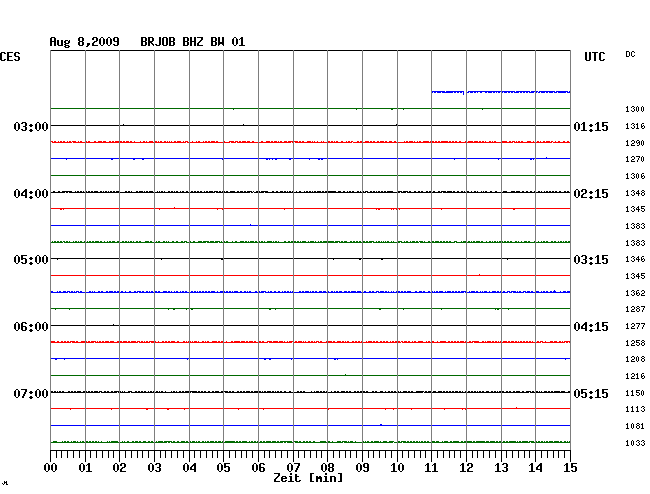Select the local time label '04:00'
Viewport: 650px width, 494px height.
click(31, 194)
